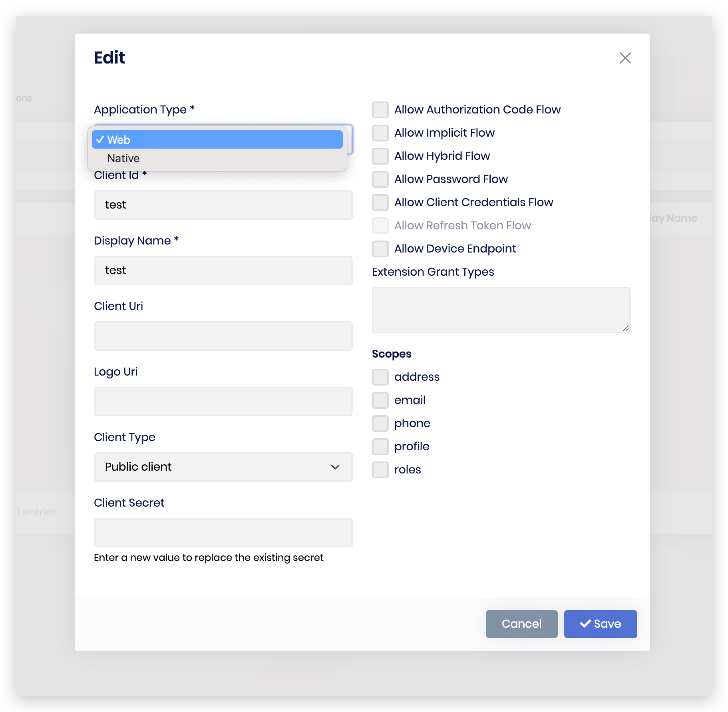
Task: Check the address scope
Action: (380, 377)
